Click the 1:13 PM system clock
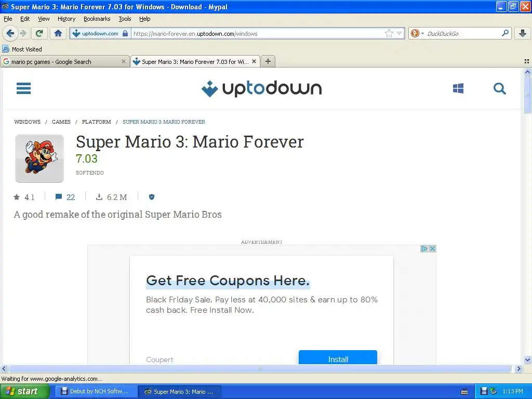Image resolution: width=532 pixels, height=399 pixels. 513,392
